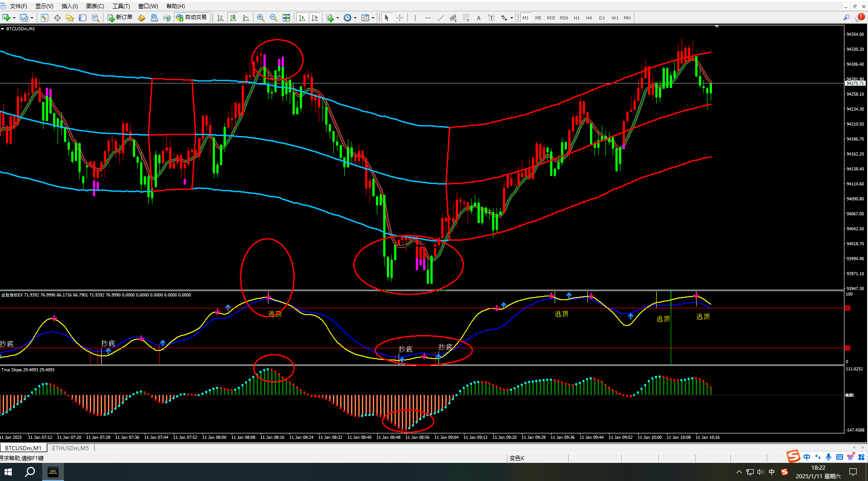The width and height of the screenshot is (868, 481).
Task: Open the indicators list add icon
Action: point(330,18)
